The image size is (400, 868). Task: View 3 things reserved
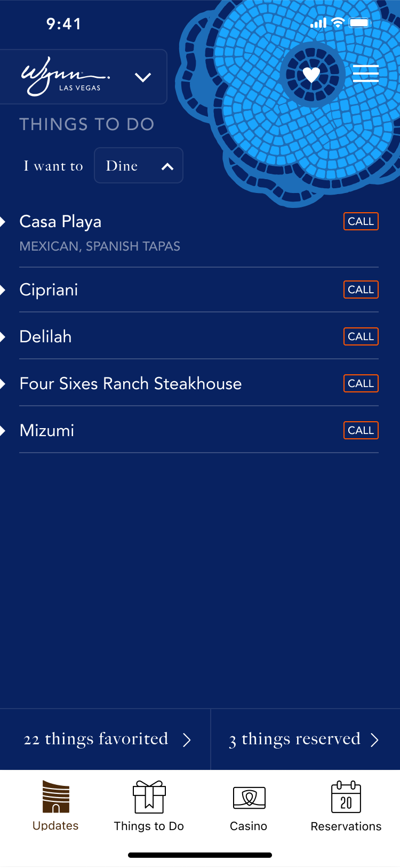click(x=304, y=740)
